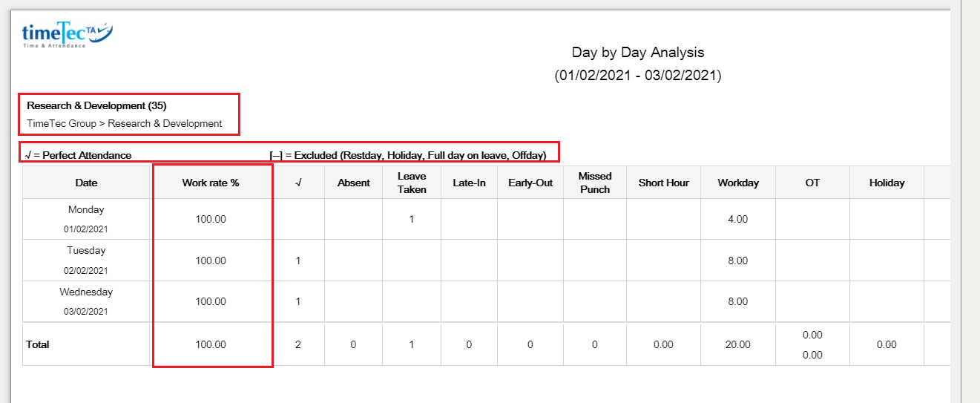Click the Absent column header

pyautogui.click(x=353, y=183)
